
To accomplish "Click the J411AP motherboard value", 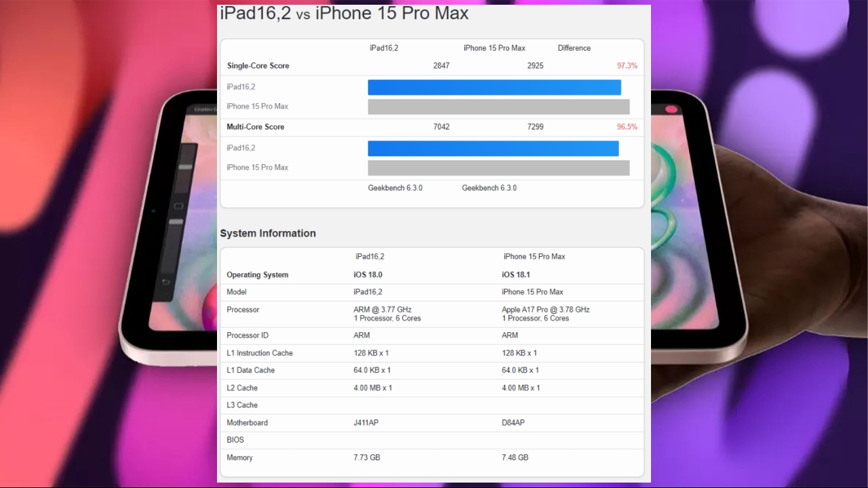I will 366,422.
